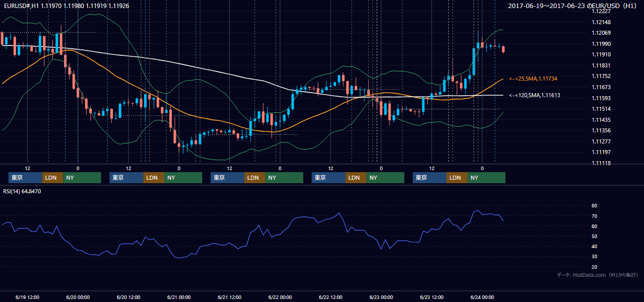Click price axis label 1.11118
The image size is (644, 302).
tap(602, 163)
